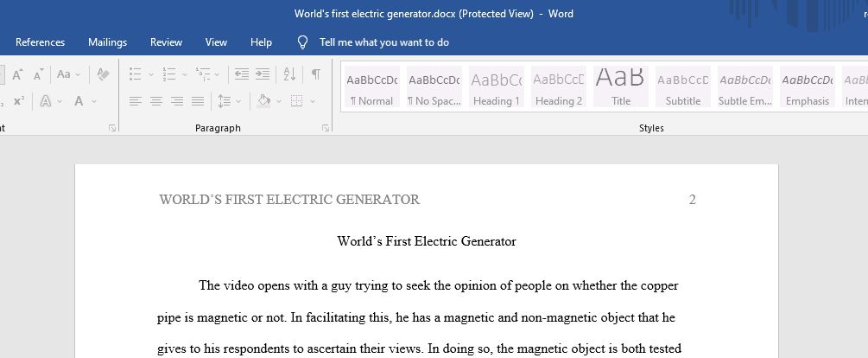
Task: Click the Shading paint bucket icon
Action: pos(264,101)
